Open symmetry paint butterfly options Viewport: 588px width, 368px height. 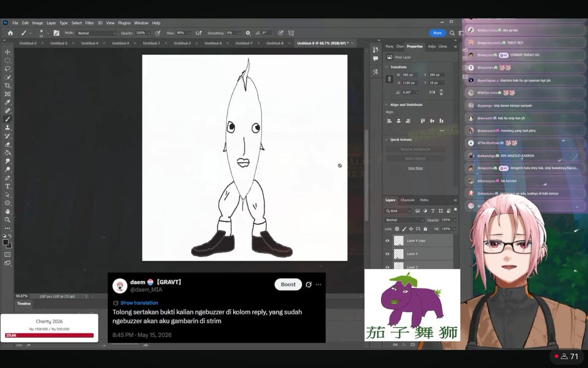291,33
